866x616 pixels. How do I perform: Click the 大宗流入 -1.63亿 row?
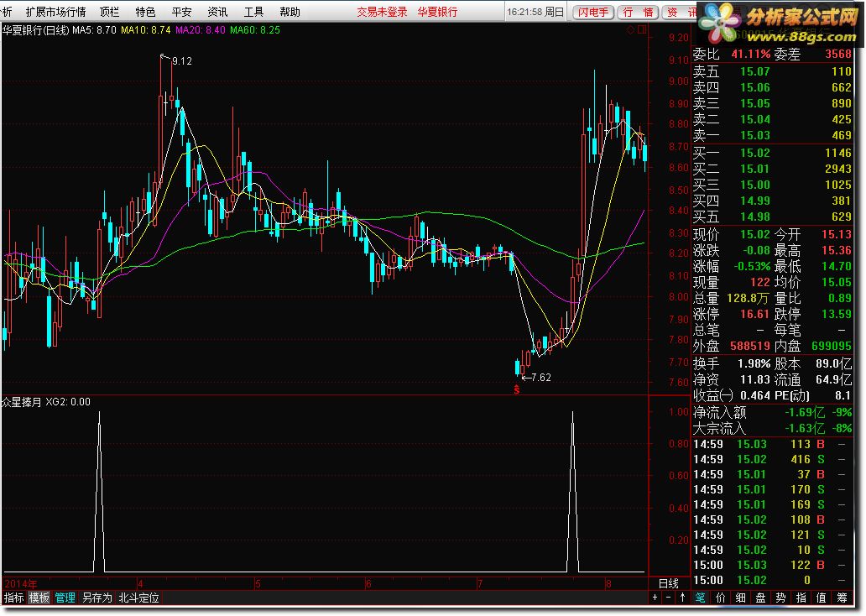click(x=773, y=428)
